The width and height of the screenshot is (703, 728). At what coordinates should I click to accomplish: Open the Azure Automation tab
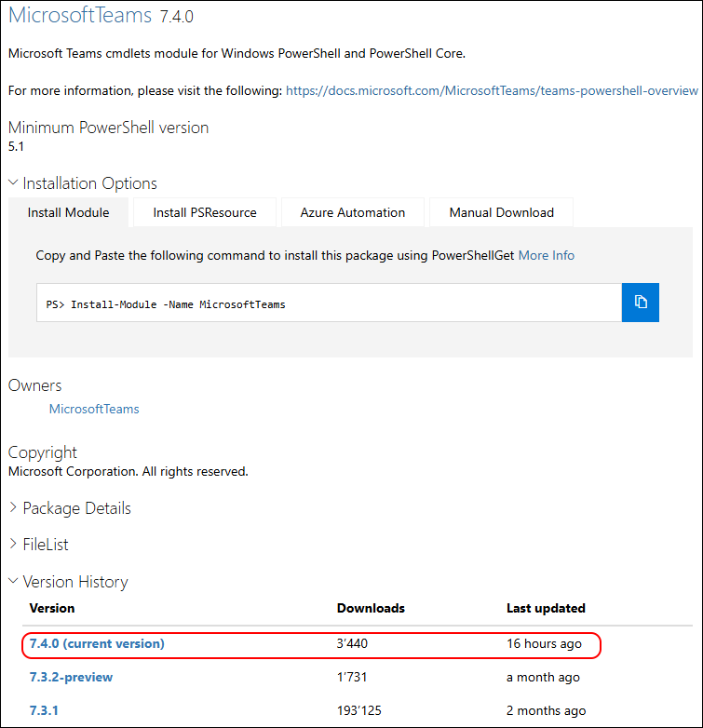coord(353,212)
